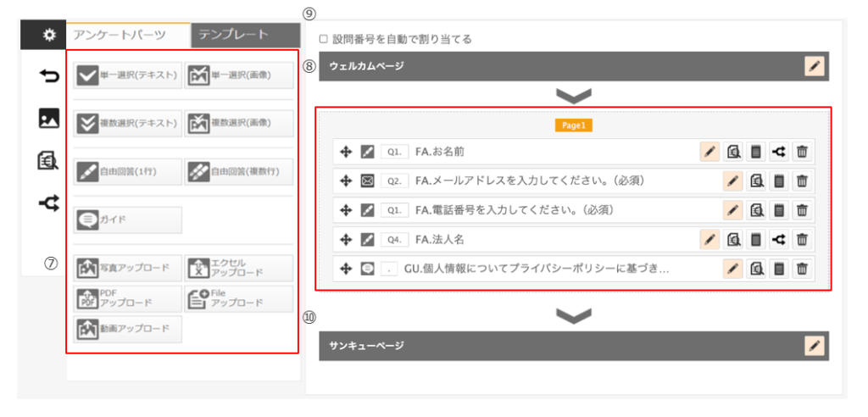Select the FA.お名前 question text
Screen dimensions: 868x417
pyautogui.click(x=439, y=152)
